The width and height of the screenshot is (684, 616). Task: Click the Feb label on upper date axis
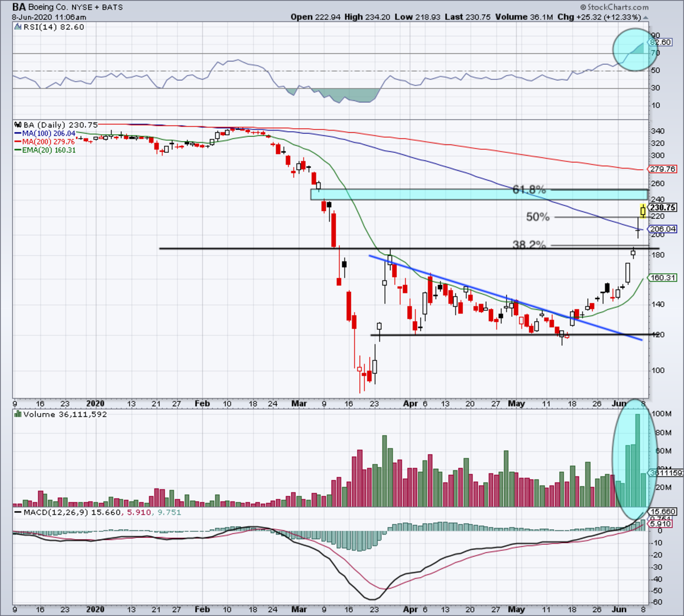click(x=202, y=403)
